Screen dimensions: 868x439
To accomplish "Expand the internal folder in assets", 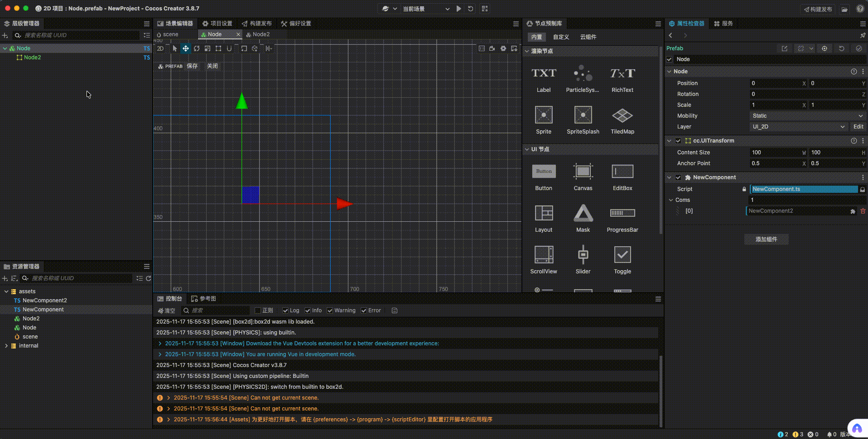I will pos(6,346).
